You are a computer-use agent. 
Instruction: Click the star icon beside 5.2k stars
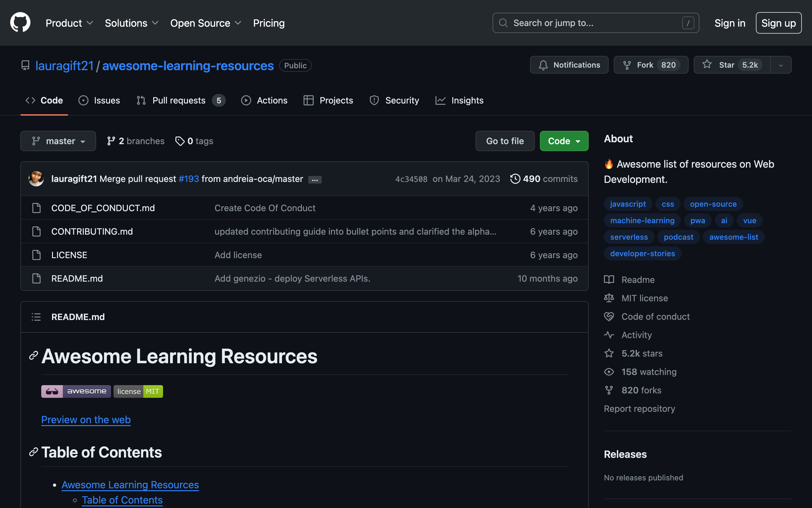point(609,353)
